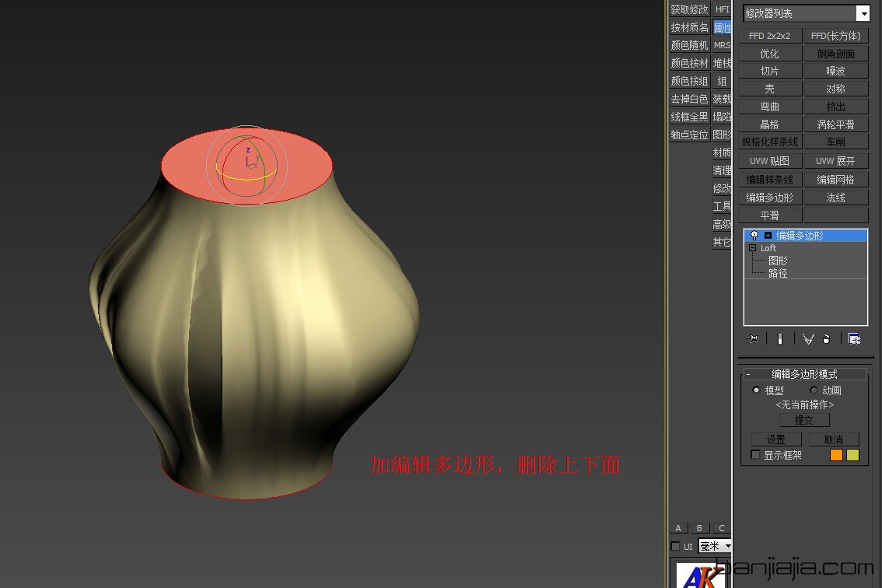Image resolution: width=882 pixels, height=588 pixels.
Task: Click the 编辑多边形 button in modifier set
Action: click(769, 198)
